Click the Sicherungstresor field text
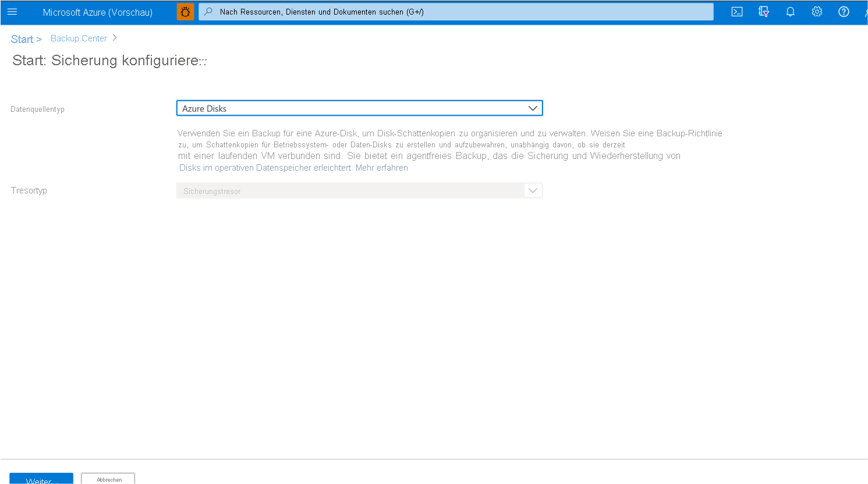 coord(212,191)
